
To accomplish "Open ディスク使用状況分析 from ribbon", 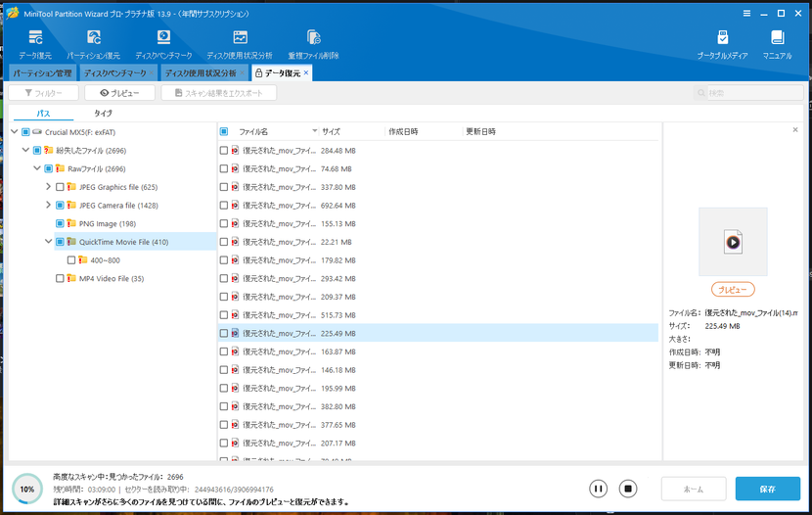I will click(240, 44).
